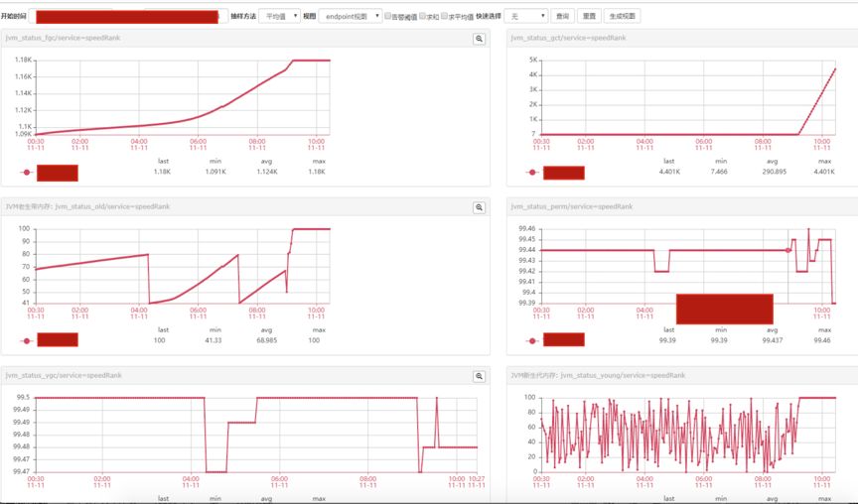Click the min value 7.466 in gct chart
This screenshot has height=504, width=858.
tap(719, 172)
